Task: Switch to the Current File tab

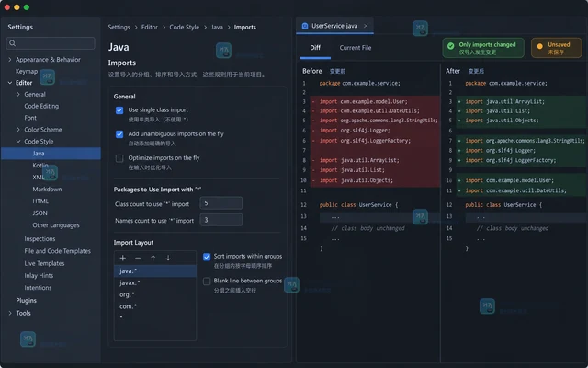Action: (356, 48)
